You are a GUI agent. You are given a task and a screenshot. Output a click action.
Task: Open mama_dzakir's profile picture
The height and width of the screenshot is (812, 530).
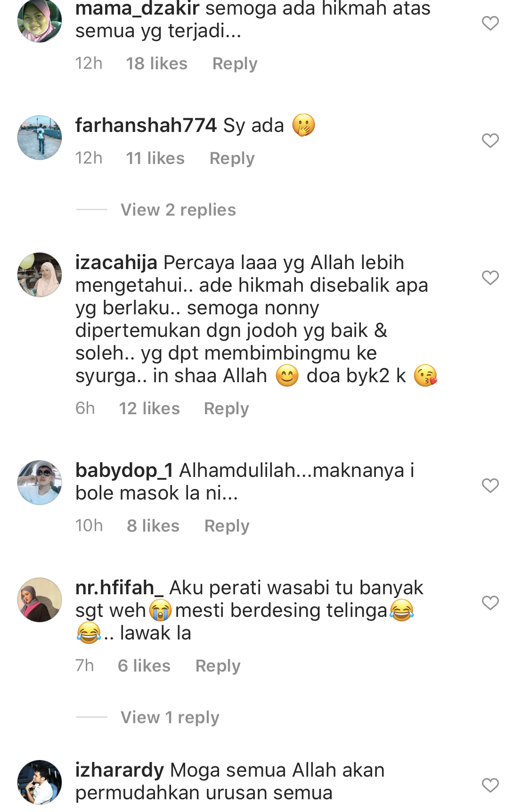[x=40, y=21]
